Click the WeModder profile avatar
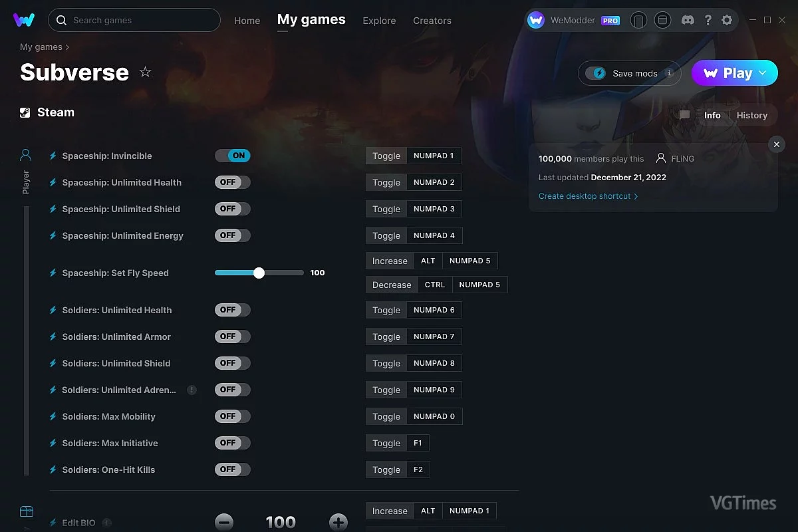Viewport: 798px width, 532px height. pyautogui.click(x=536, y=20)
